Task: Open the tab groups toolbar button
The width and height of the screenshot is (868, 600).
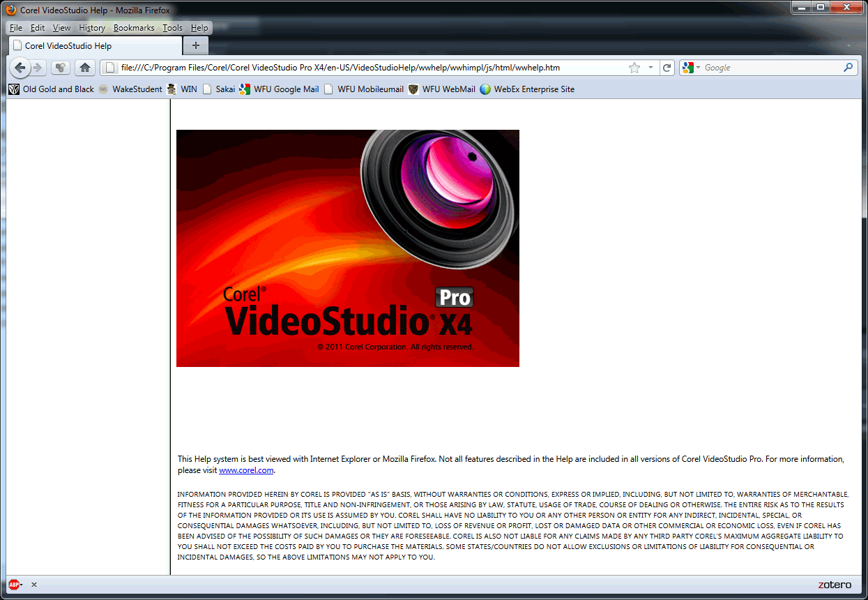Action: coord(60,68)
